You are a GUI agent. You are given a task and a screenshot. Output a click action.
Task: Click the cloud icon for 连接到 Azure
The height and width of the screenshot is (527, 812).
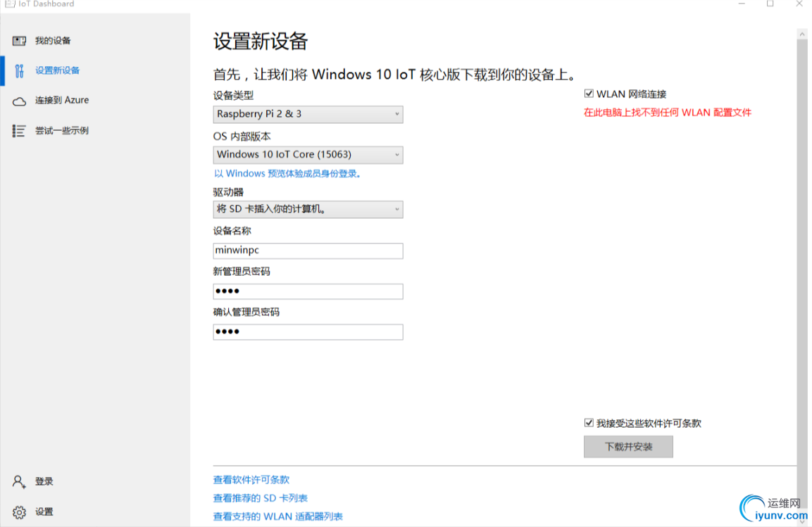point(19,101)
